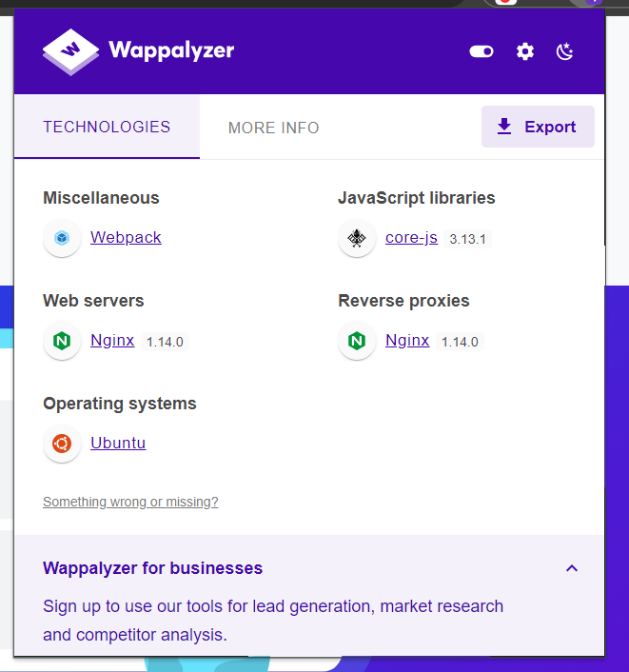Click "Something wrong or missing?" link
This screenshot has width=629, height=672.
click(x=130, y=502)
